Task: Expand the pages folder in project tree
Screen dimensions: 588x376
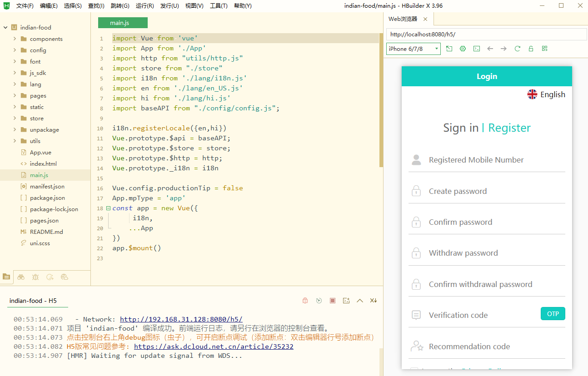Action: (x=38, y=96)
